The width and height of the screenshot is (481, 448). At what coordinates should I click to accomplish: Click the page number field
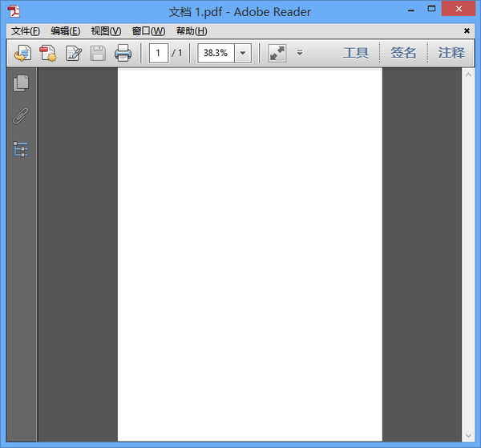tap(158, 53)
